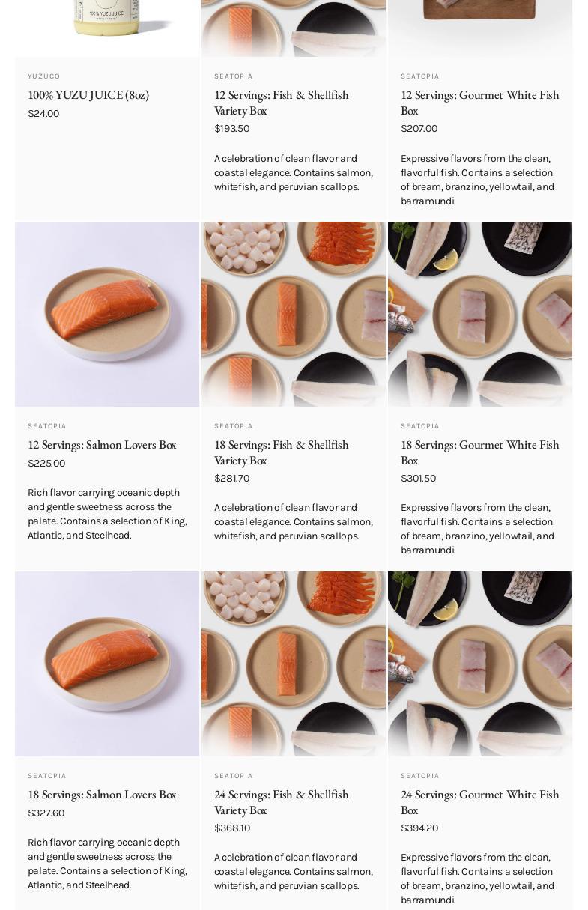The image size is (588, 910).
Task: Click the $225.00 Salmon Lovers Box price
Action: (46, 464)
